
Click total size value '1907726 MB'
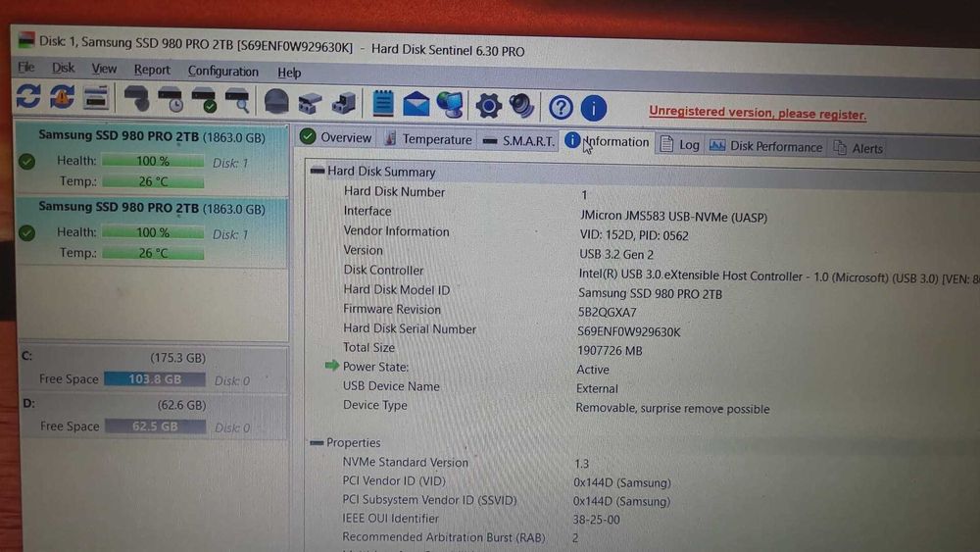pos(610,351)
